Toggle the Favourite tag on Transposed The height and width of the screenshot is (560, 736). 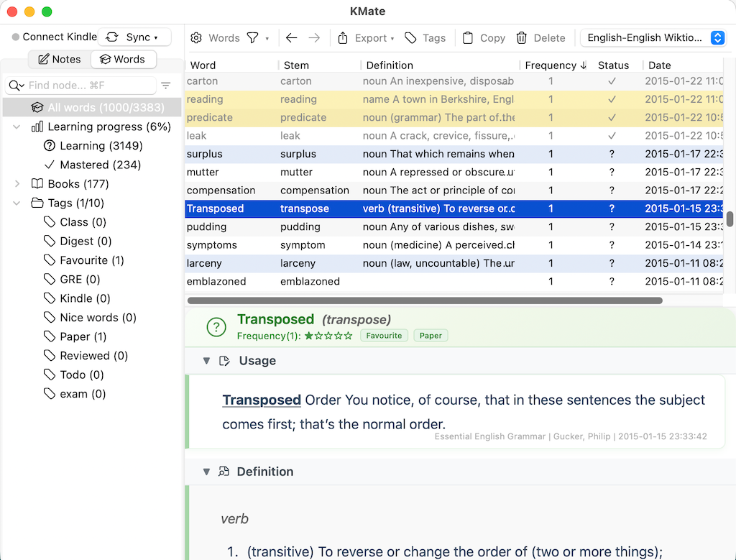coord(384,336)
